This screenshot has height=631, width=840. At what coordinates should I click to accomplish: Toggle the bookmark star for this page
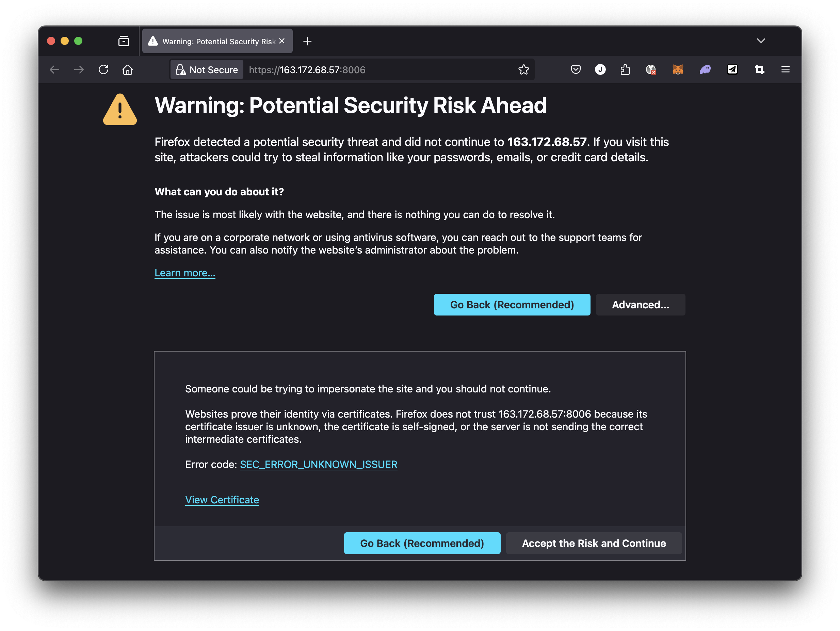point(524,69)
